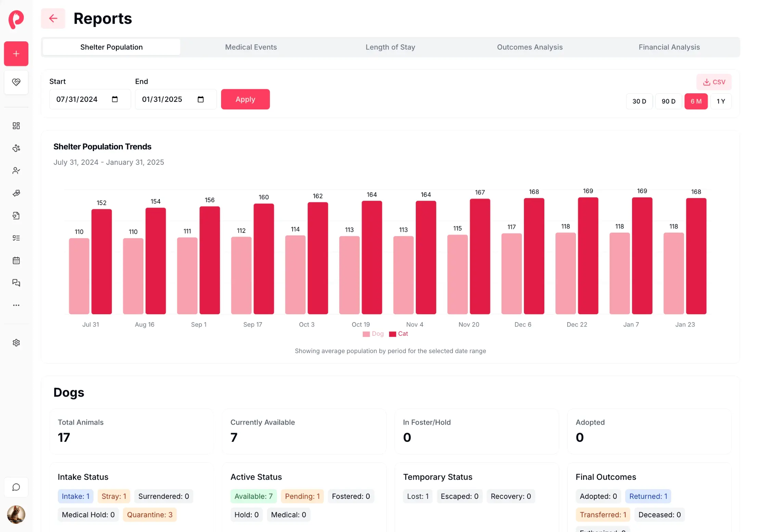
Task: Switch to the Length of Stay tab
Action: click(390, 47)
